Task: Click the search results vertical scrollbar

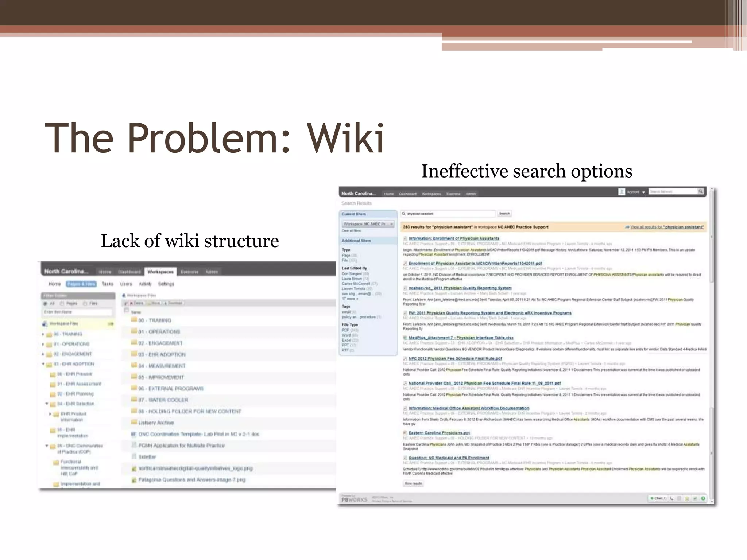Action: click(x=712, y=346)
